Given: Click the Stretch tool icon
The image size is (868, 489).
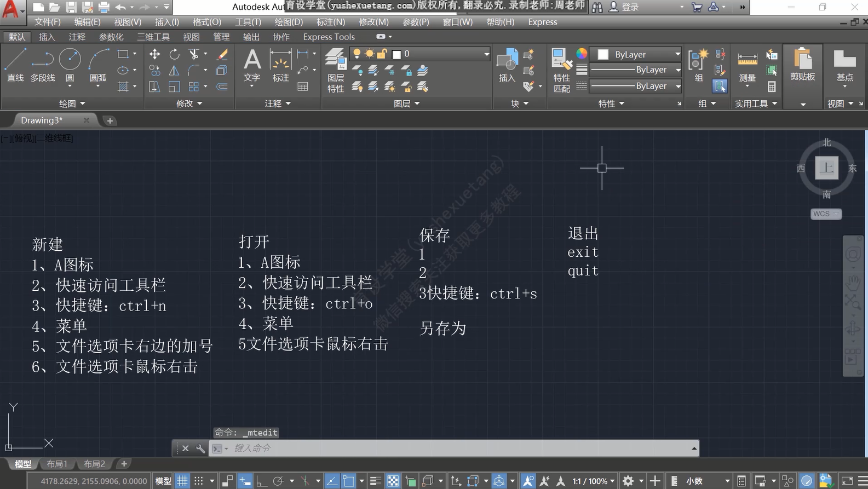Looking at the screenshot, I should [155, 87].
